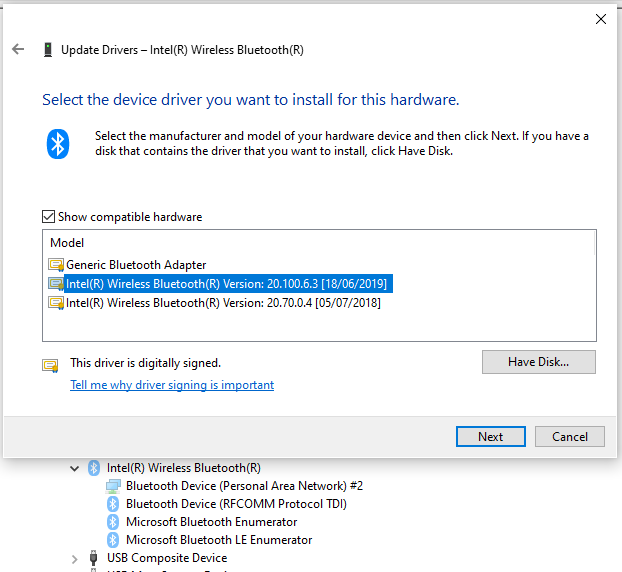Click Bluetooth icon of Microsoft Bluetooth Enumerator
The height and width of the screenshot is (572, 622).
pyautogui.click(x=113, y=522)
